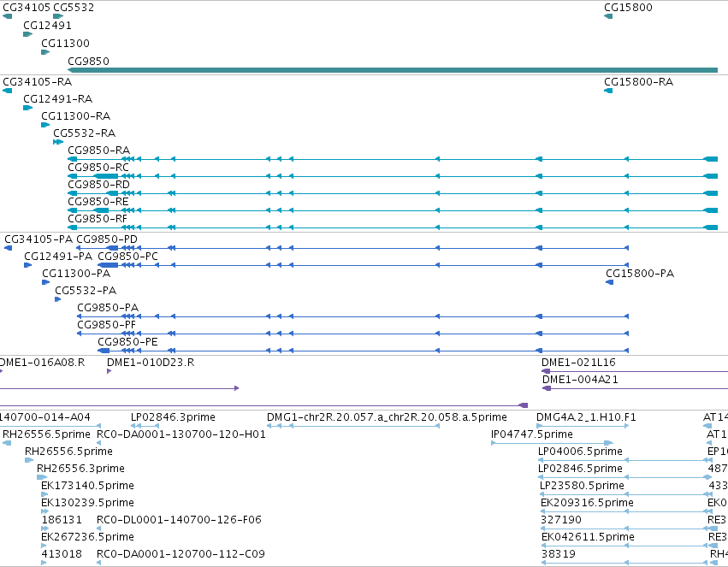
Task: Click protein feature CG15800-PA
Action: (x=640, y=274)
